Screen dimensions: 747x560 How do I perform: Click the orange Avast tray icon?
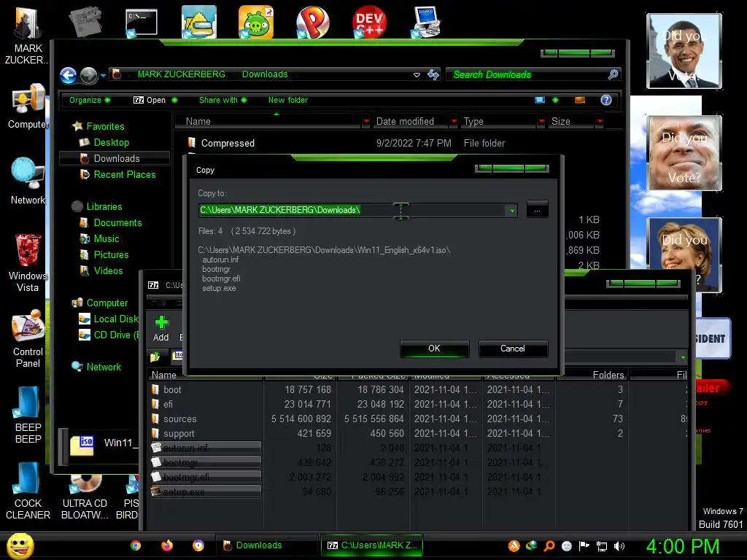(514, 546)
